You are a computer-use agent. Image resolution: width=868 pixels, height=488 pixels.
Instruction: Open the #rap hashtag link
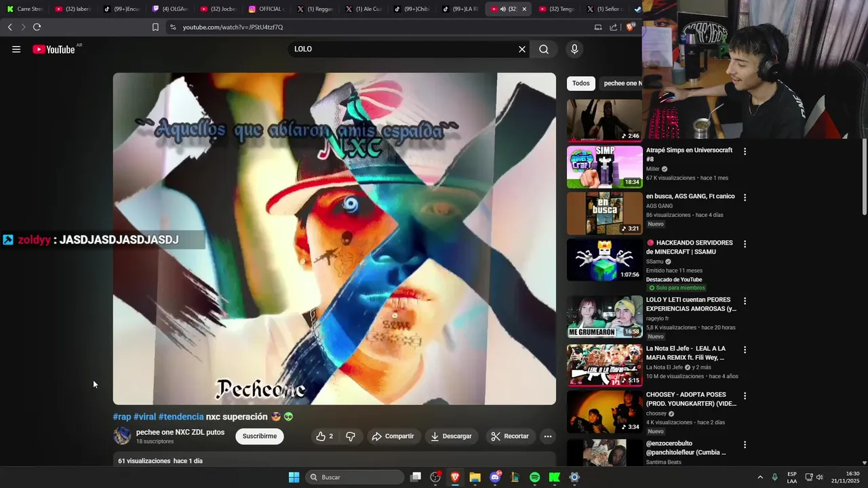(122, 417)
